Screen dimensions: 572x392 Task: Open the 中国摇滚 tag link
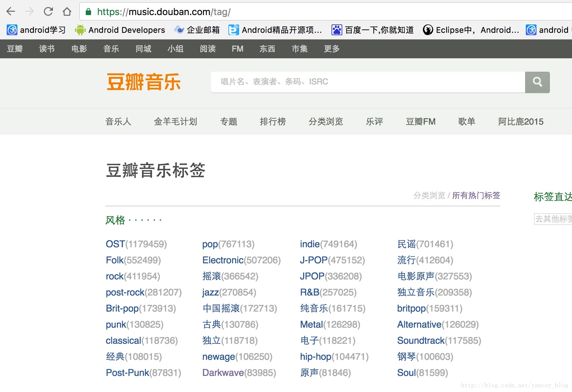click(221, 308)
